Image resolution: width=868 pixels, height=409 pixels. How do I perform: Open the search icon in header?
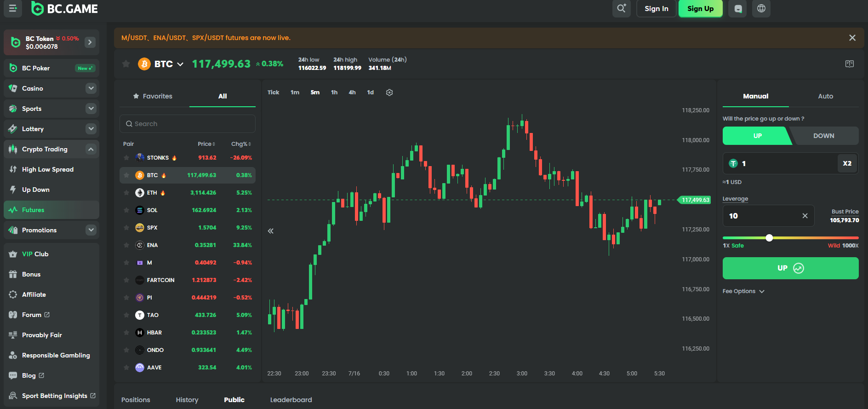[622, 8]
